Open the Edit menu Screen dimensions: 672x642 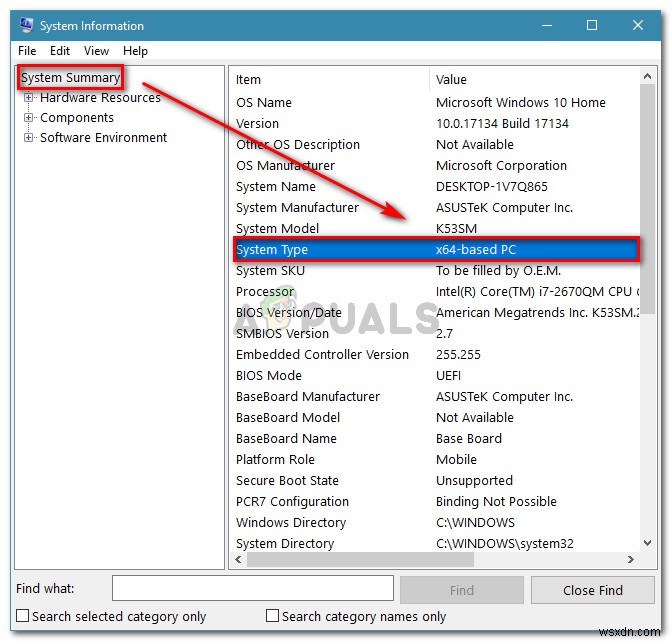click(60, 51)
